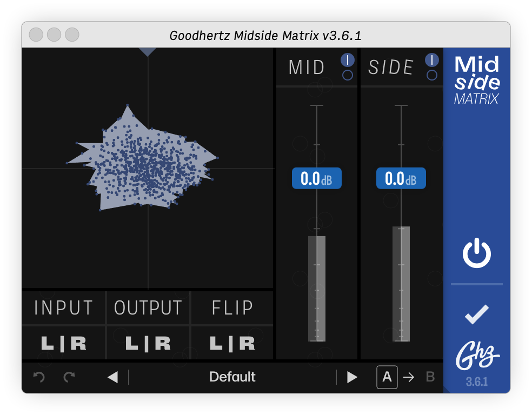Click the INPUT label
The width and height of the screenshot is (532, 415).
coord(63,308)
